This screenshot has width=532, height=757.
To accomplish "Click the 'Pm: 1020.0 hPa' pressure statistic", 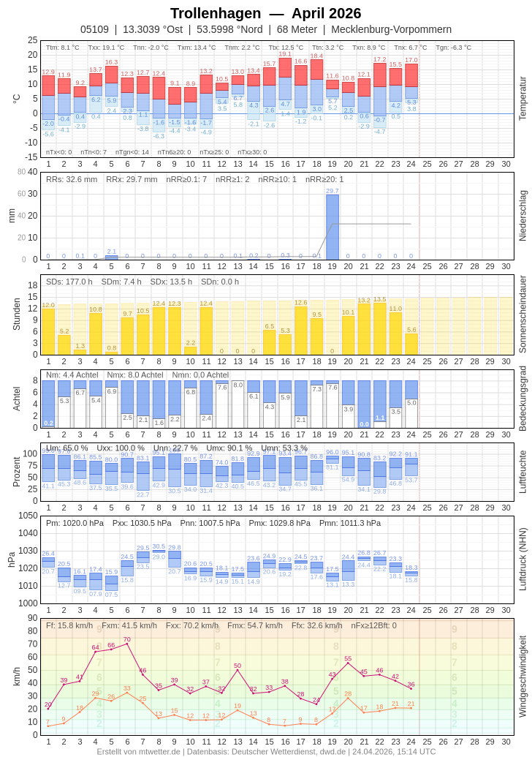I will point(75,524).
